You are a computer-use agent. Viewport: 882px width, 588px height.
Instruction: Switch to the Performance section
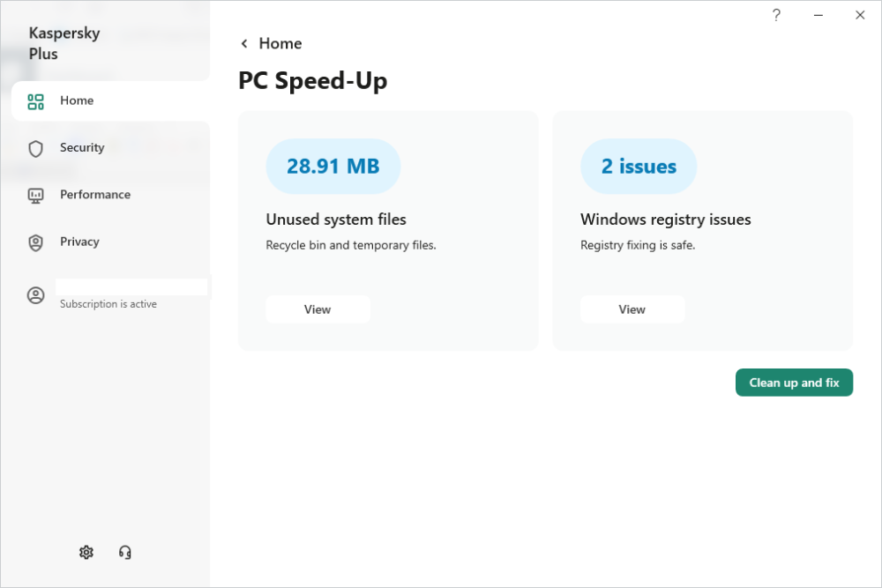pos(95,195)
